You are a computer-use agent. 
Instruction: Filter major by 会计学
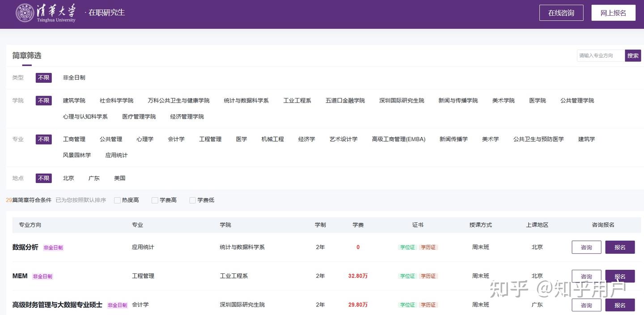click(x=176, y=139)
